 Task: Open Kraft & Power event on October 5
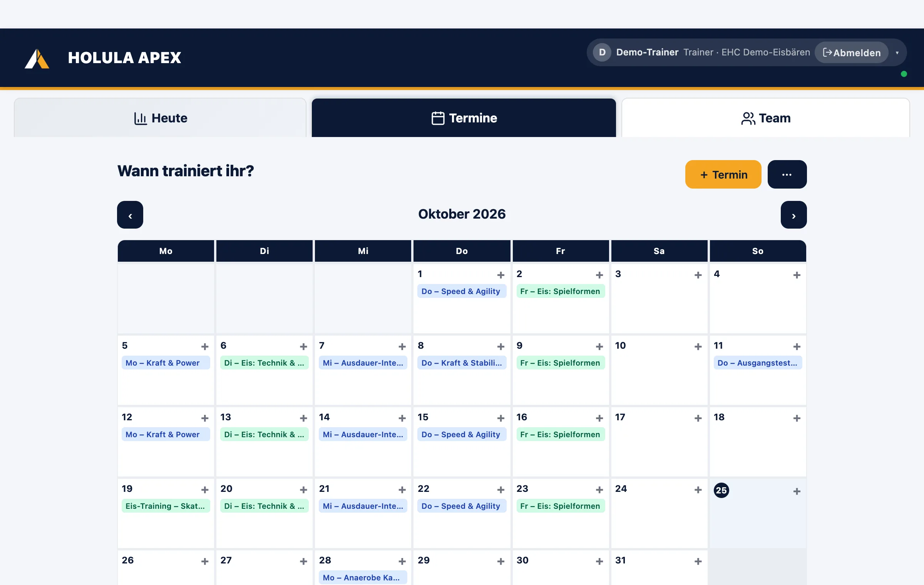(x=166, y=363)
